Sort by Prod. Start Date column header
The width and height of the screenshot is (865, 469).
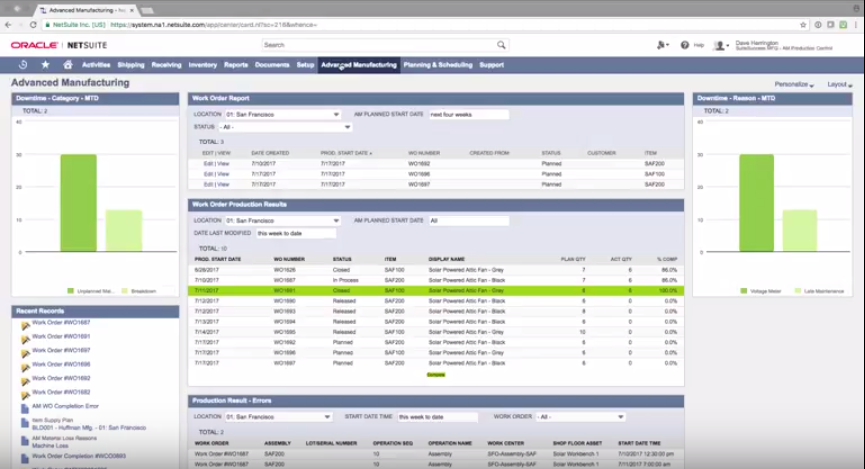(347, 154)
